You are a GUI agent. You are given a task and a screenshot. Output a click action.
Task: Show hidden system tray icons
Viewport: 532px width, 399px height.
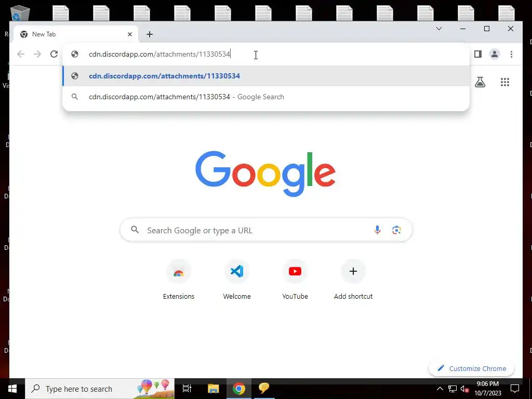click(x=440, y=389)
